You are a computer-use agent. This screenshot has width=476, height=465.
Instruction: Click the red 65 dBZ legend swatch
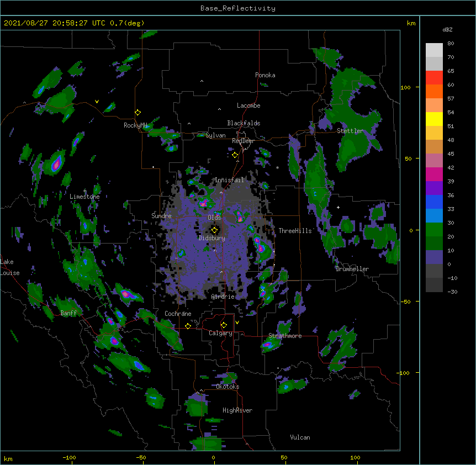pos(434,77)
